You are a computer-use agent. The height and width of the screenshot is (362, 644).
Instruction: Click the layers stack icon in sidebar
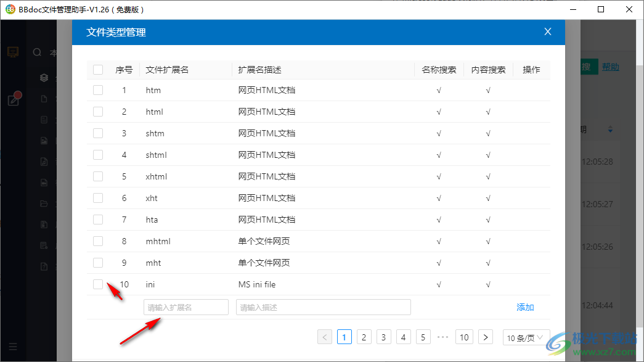44,78
